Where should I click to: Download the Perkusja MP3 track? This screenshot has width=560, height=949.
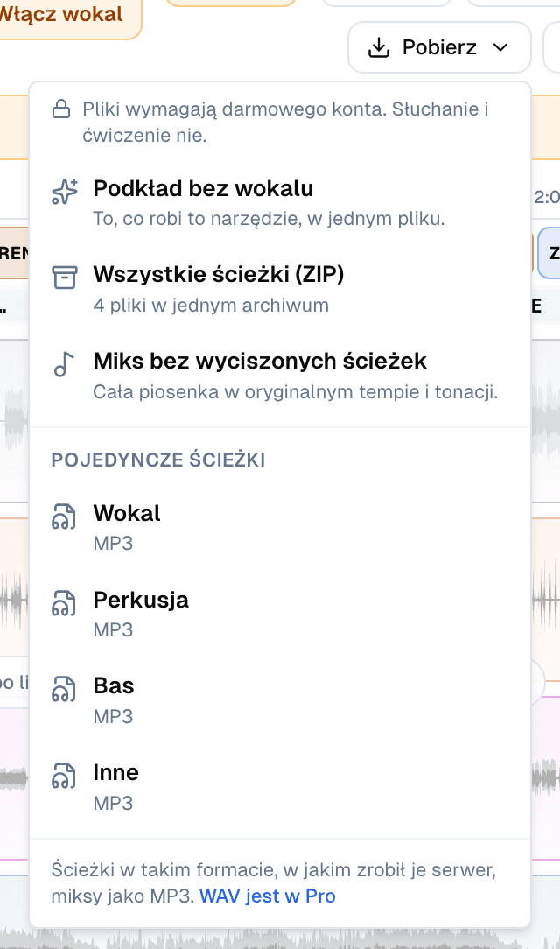point(280,614)
